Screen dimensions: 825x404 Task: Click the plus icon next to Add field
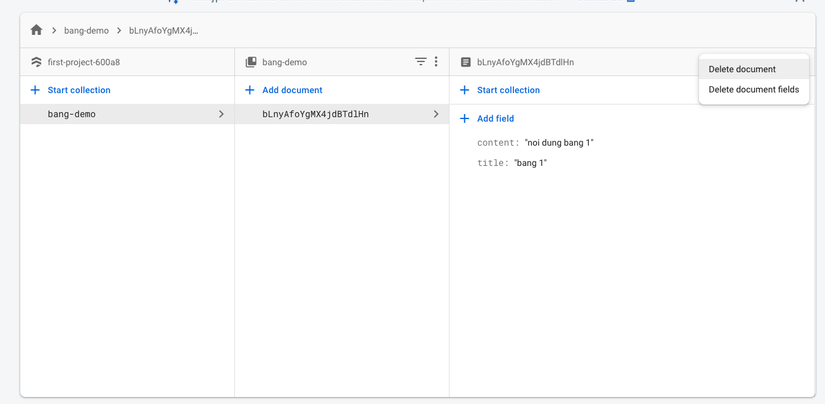[x=464, y=118]
